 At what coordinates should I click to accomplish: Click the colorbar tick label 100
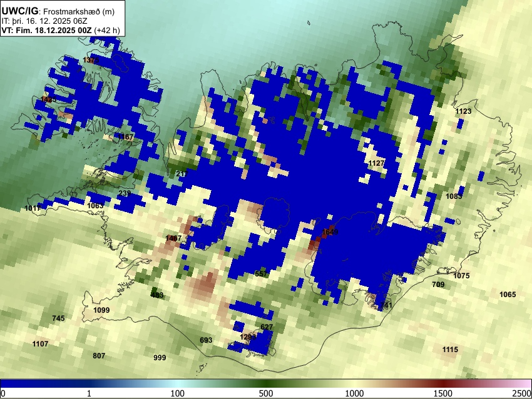click(178, 393)
